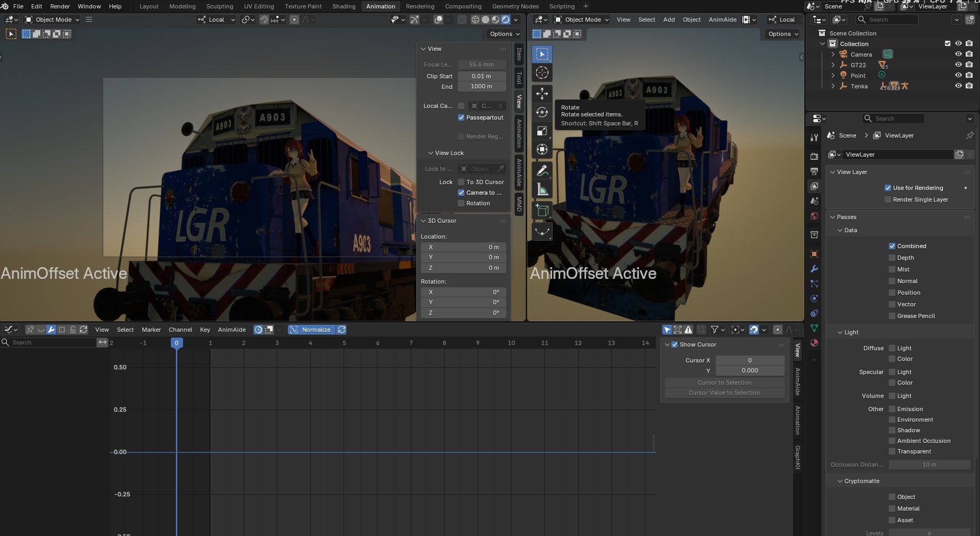Expand the Camera item in outliner

click(x=833, y=54)
